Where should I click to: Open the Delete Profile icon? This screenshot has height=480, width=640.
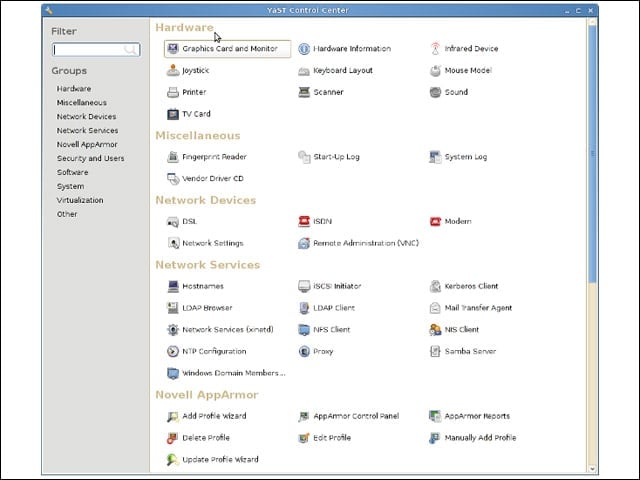173,438
